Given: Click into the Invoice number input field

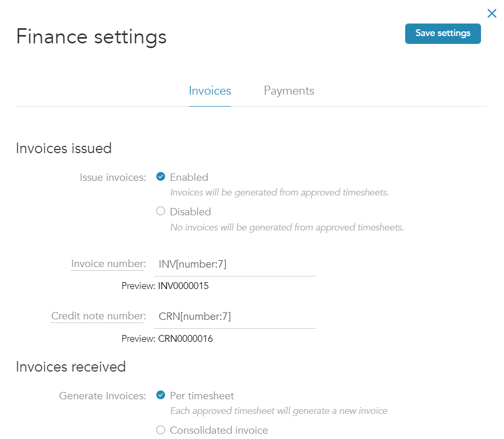Looking at the screenshot, I should click(235, 264).
